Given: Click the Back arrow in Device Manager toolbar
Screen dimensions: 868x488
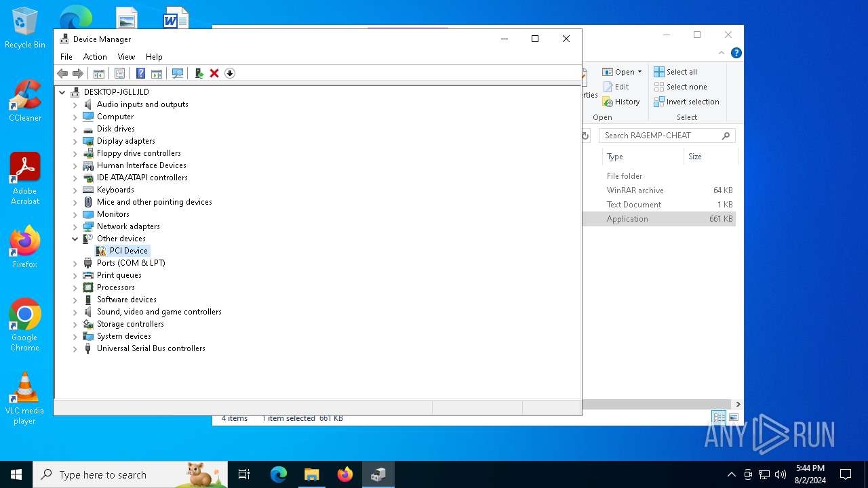Looking at the screenshot, I should (62, 73).
